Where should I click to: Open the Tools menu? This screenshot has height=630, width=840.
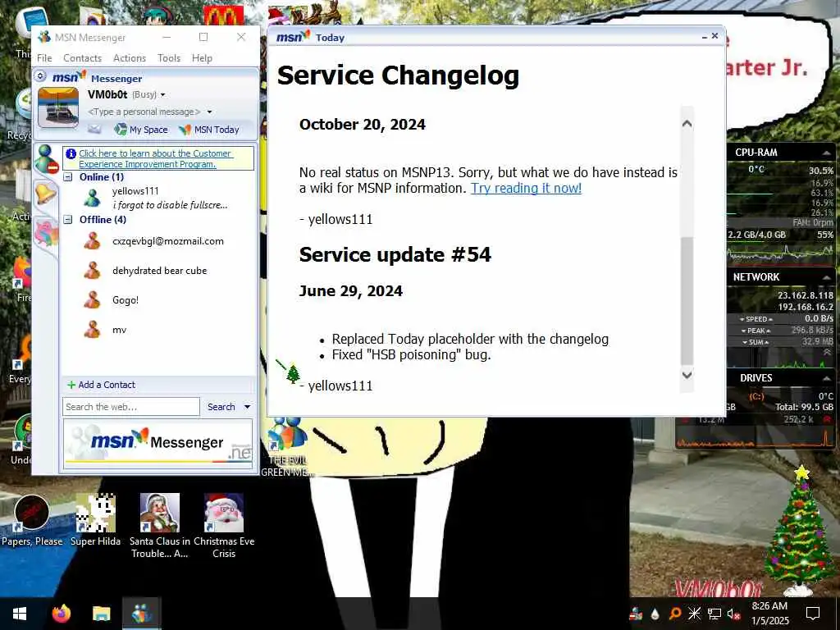(x=169, y=58)
